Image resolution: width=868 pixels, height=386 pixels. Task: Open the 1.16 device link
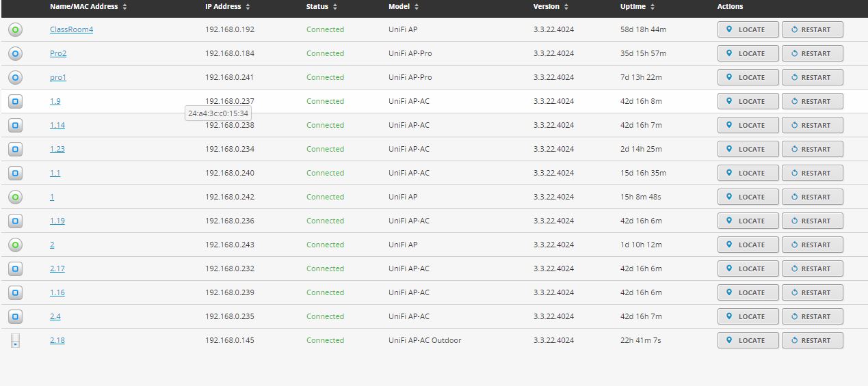point(57,293)
